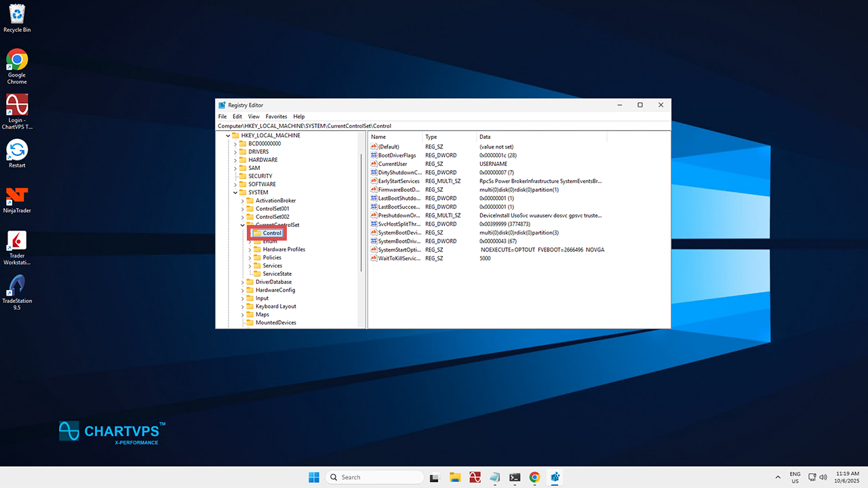Click the Restart desktop shortcut

[17, 151]
